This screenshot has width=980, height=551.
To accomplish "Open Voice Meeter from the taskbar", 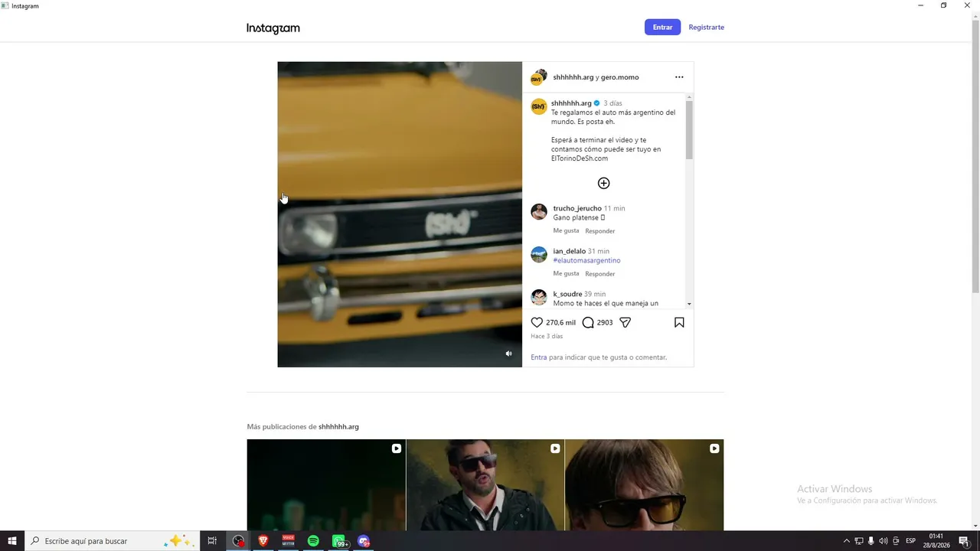I will (289, 541).
